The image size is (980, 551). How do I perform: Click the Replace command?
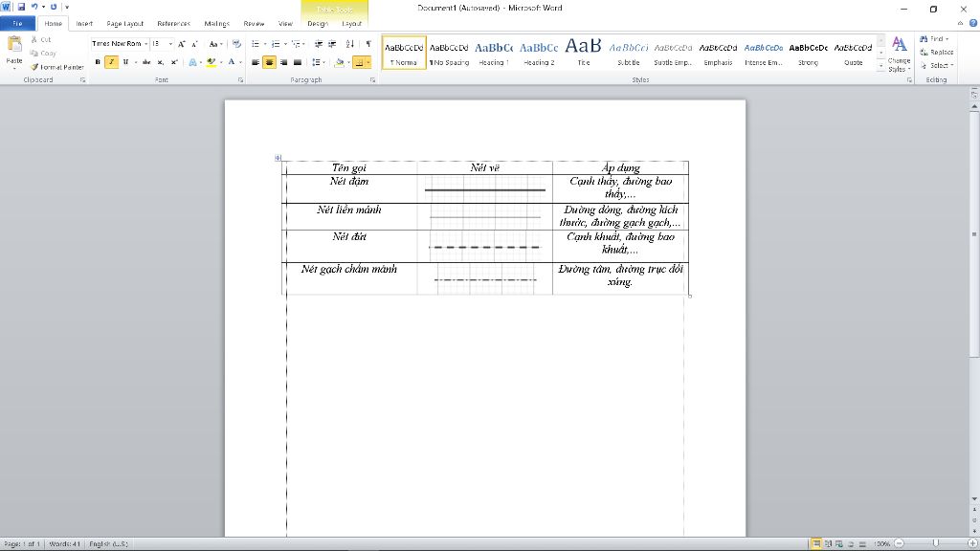coord(936,52)
